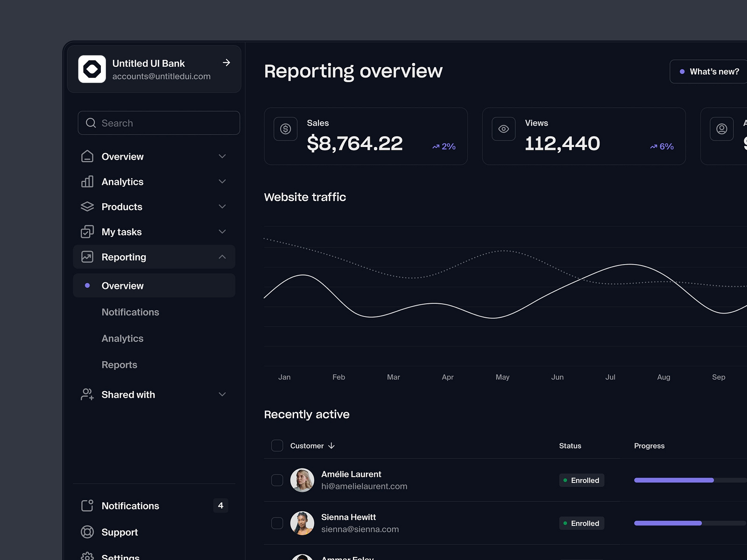The image size is (747, 560).
Task: Click the eye icon on the Views card
Action: click(x=503, y=129)
